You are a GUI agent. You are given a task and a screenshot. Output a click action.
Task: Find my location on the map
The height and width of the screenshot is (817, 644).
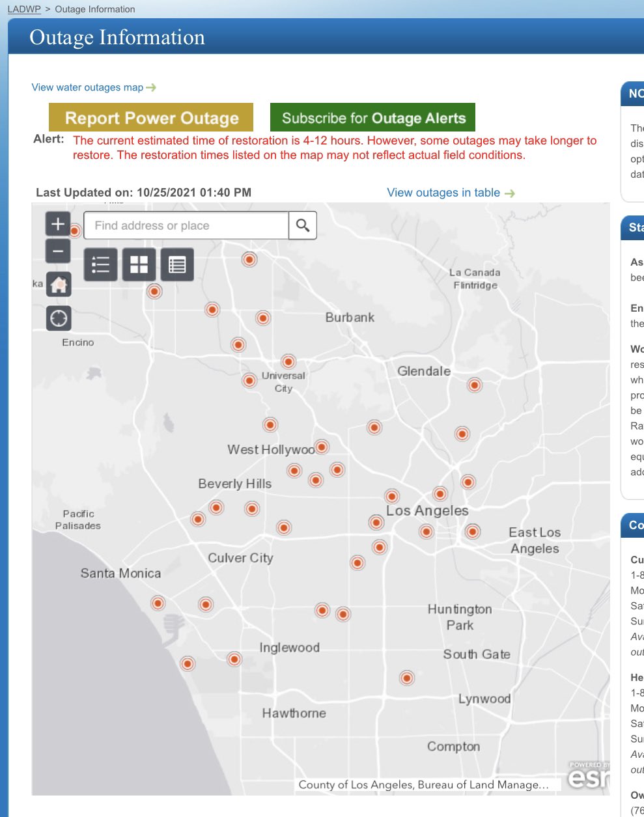(x=59, y=318)
